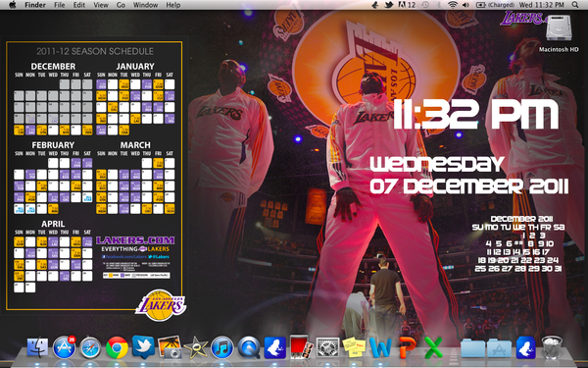
Task: Open volume control in menu bar
Action: 465,5
